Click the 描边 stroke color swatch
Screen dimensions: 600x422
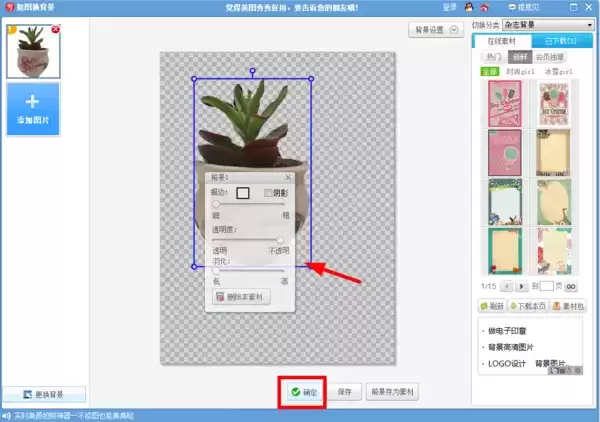242,191
